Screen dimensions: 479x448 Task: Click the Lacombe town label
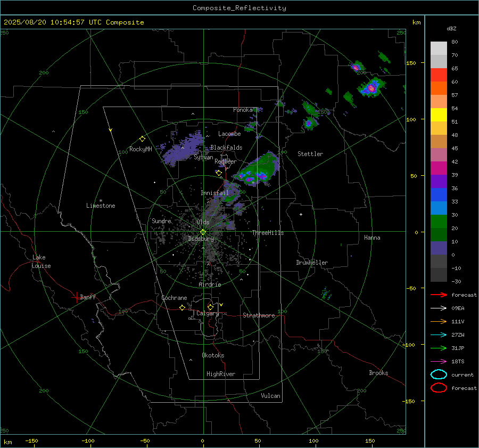pos(229,134)
